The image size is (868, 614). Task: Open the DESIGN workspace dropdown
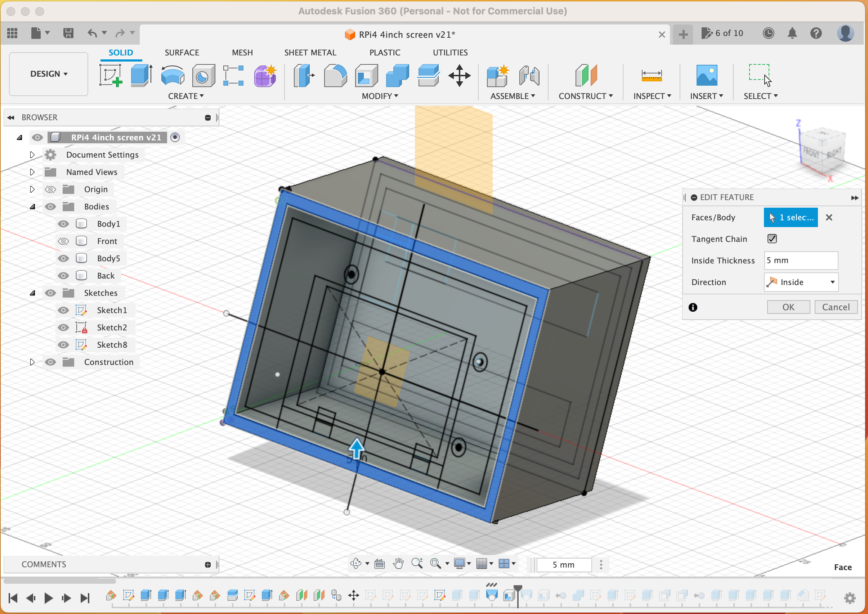(x=49, y=74)
